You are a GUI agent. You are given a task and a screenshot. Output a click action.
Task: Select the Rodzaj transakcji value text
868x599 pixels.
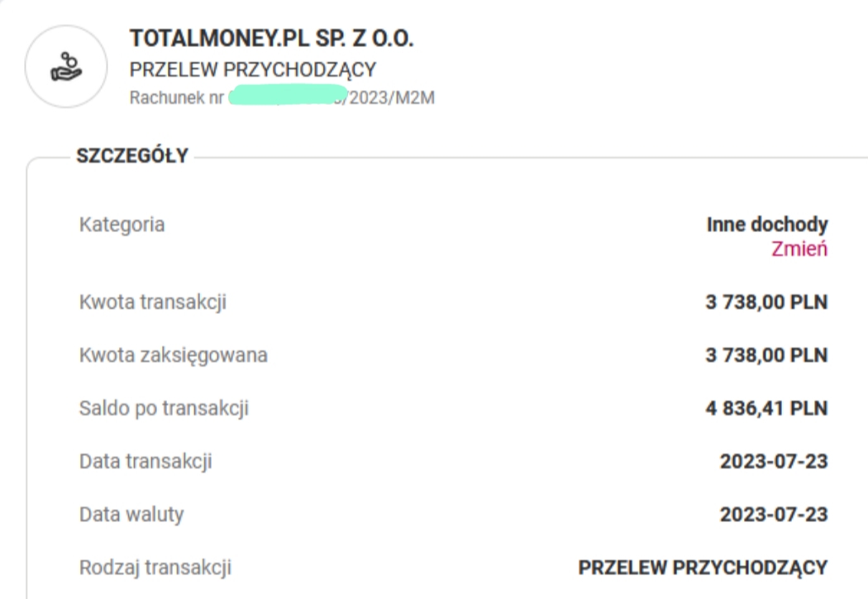pos(703,568)
